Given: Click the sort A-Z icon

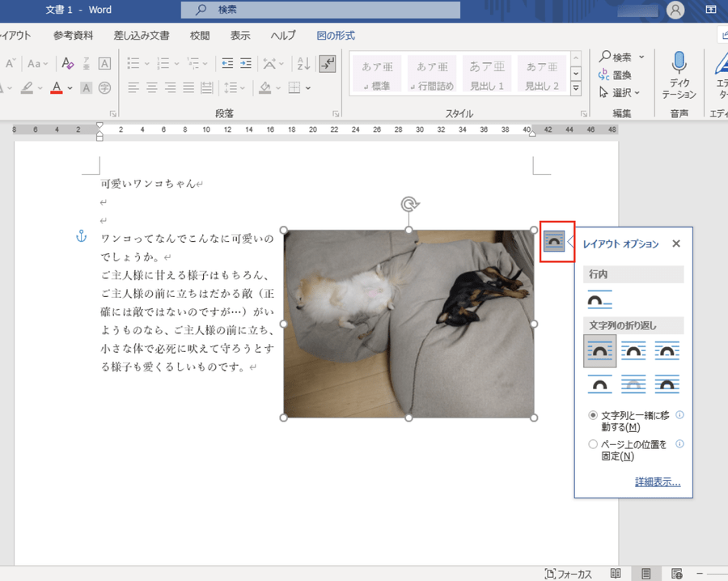Looking at the screenshot, I should click(x=303, y=63).
